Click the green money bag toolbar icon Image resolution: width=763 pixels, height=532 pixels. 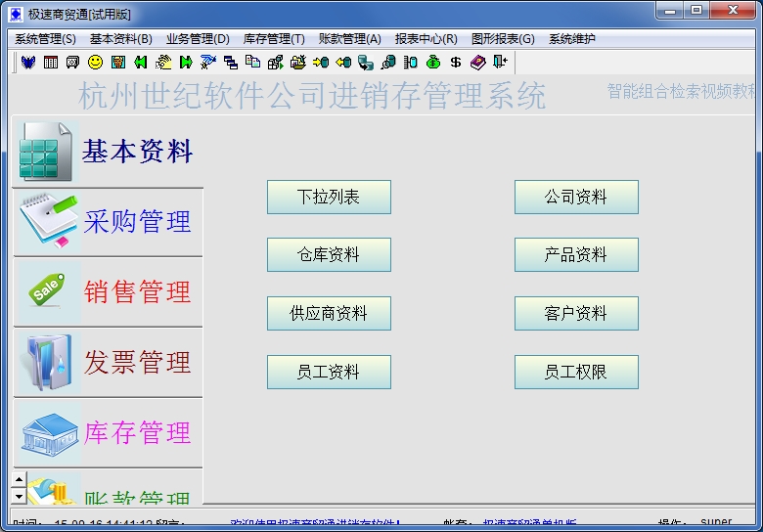(x=433, y=62)
